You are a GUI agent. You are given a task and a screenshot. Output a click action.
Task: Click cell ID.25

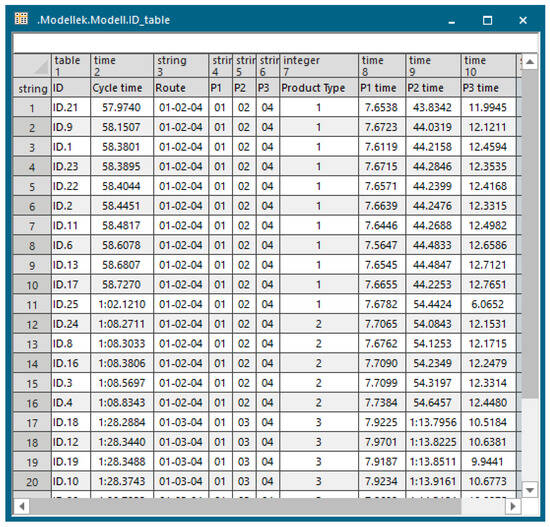tap(71, 304)
